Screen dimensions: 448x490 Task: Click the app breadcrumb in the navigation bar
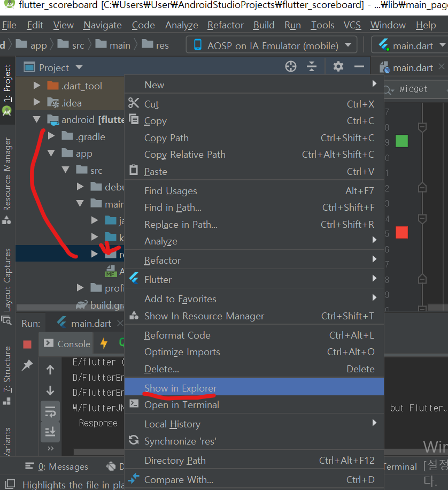point(31,45)
